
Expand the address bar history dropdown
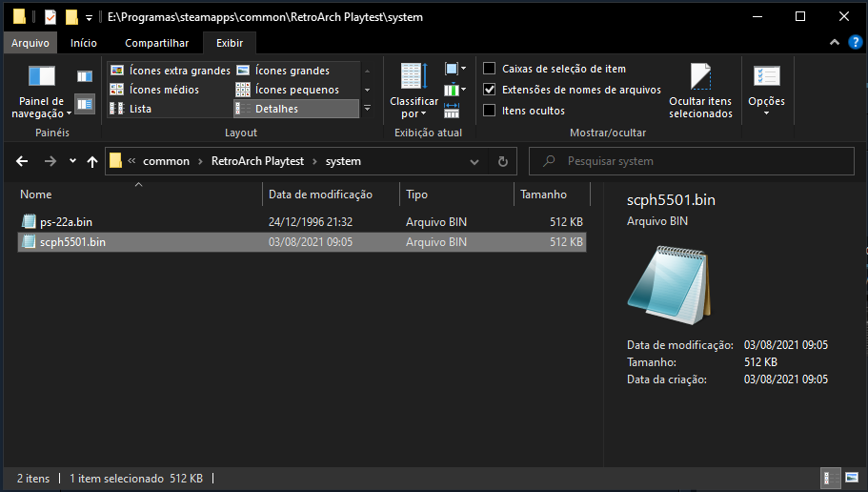[474, 162]
